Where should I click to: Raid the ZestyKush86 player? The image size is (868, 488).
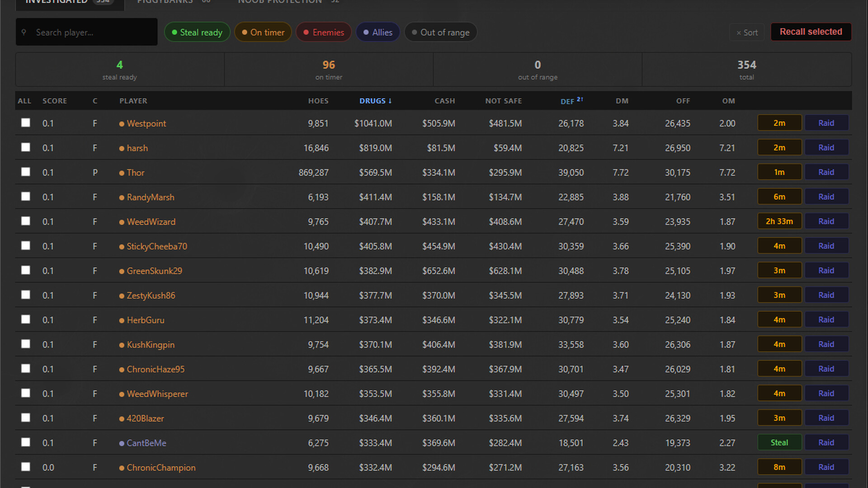(826, 295)
